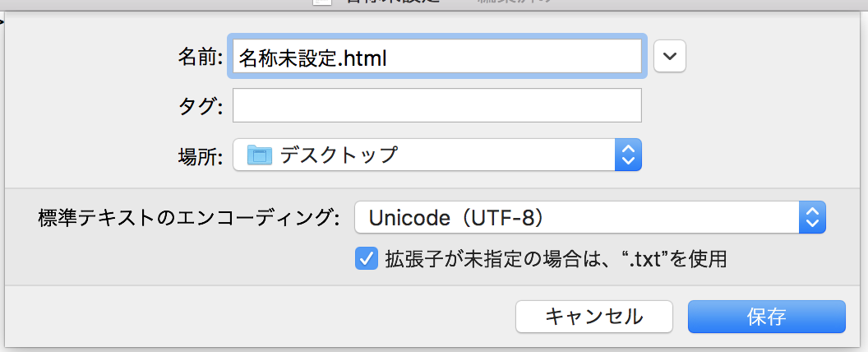Toggle the ".txt" extension checkbox

pos(366,259)
